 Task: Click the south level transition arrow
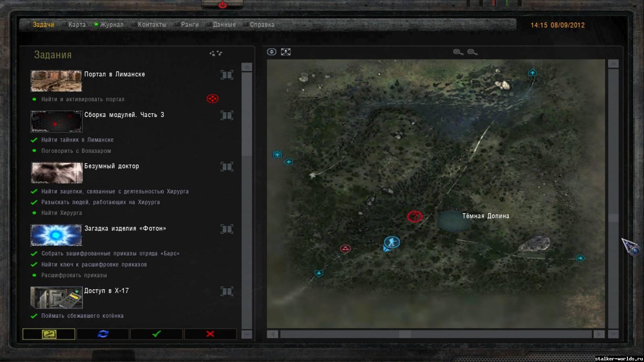click(x=319, y=273)
